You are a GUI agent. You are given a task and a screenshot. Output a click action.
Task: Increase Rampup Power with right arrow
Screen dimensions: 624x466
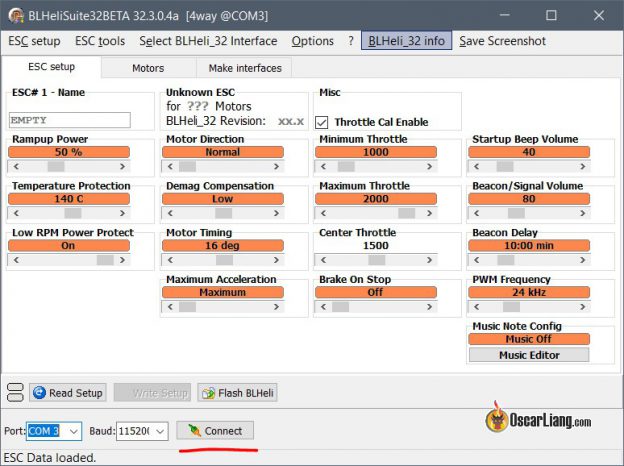pyautogui.click(x=123, y=166)
